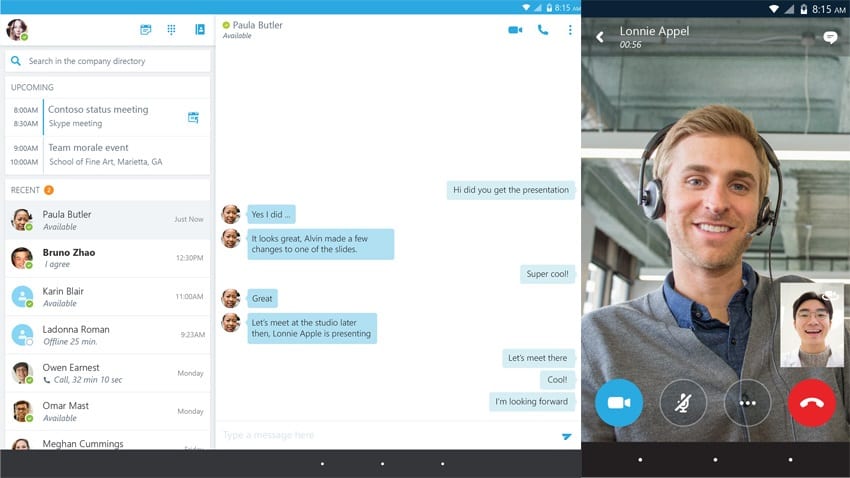
Task: Toggle camera video in the call
Action: click(x=619, y=403)
